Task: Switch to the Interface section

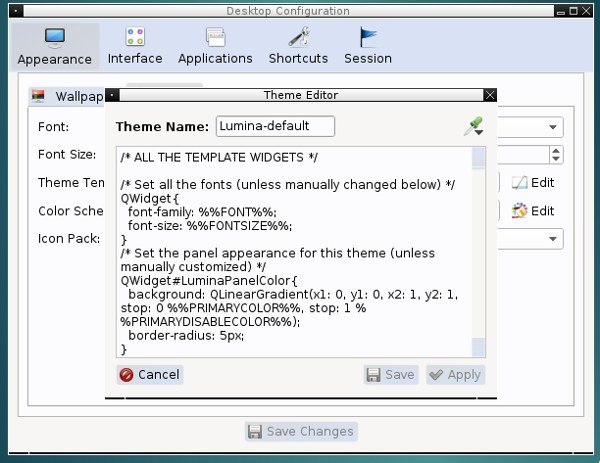Action: [x=135, y=46]
